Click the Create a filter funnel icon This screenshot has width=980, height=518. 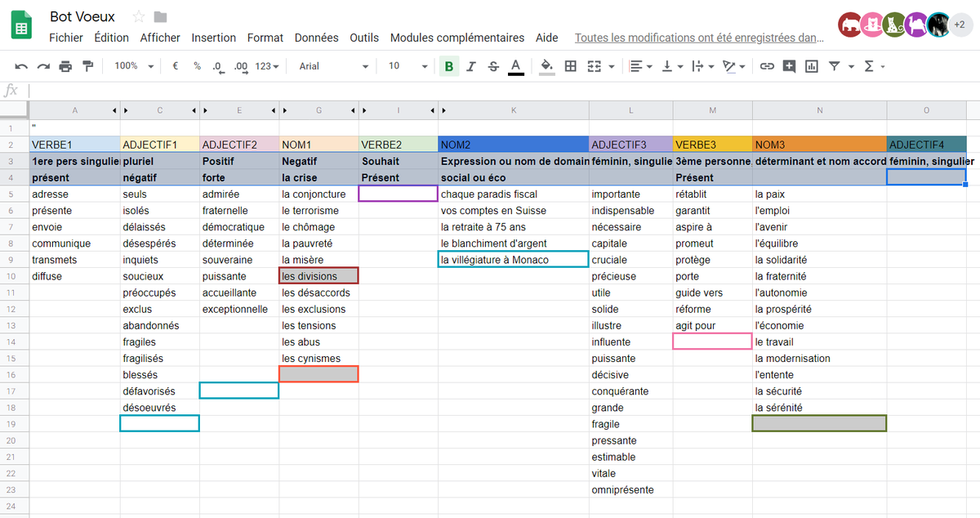pos(834,66)
